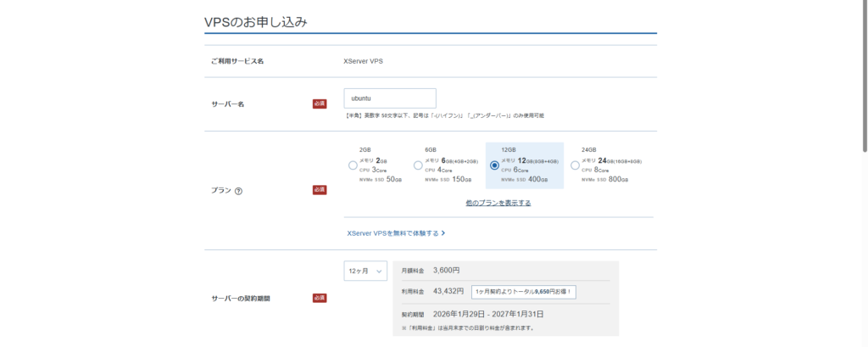Click the 1ヶ月契約よりトータル9,650円お得 notice box
The height and width of the screenshot is (347, 868).
(x=525, y=291)
